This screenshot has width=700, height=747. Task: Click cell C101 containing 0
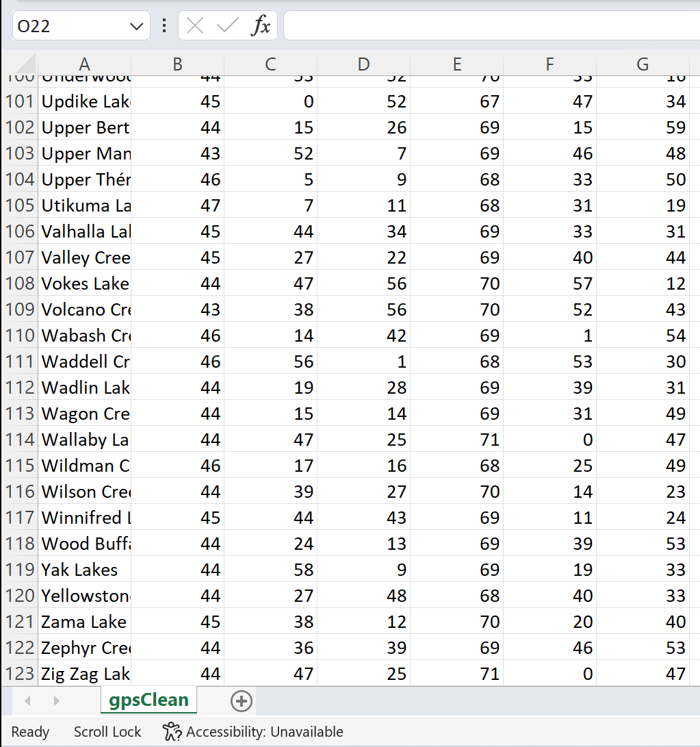[x=270, y=101]
